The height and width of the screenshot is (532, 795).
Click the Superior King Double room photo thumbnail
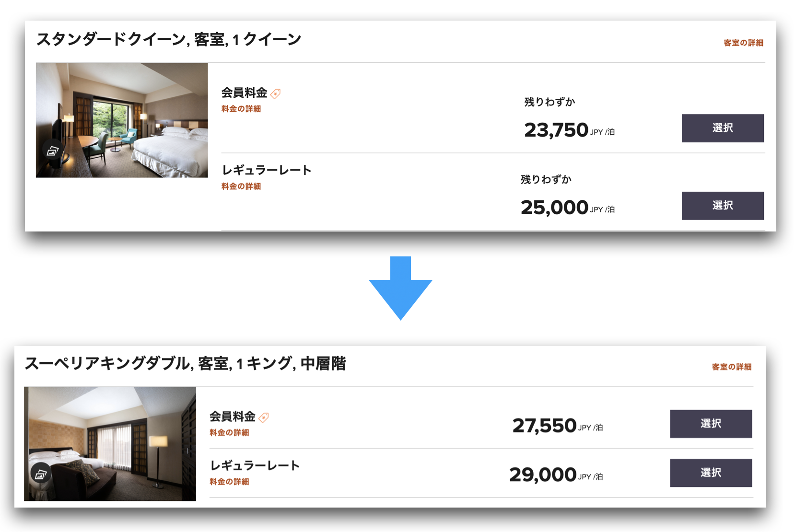pos(110,444)
